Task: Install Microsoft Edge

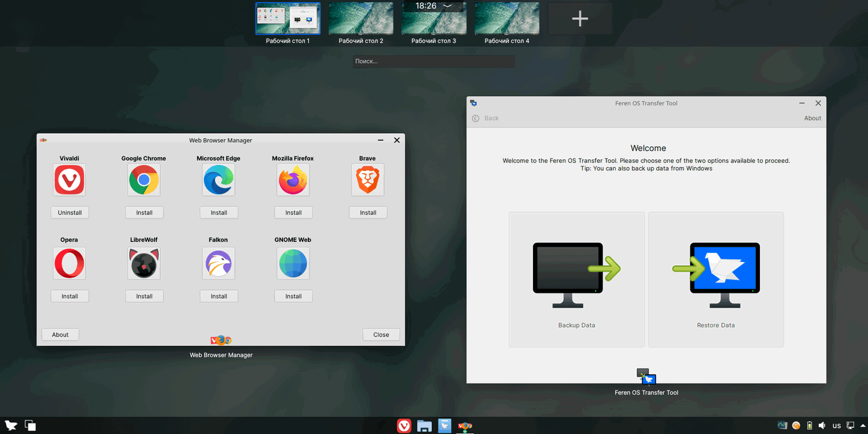Action: click(219, 212)
